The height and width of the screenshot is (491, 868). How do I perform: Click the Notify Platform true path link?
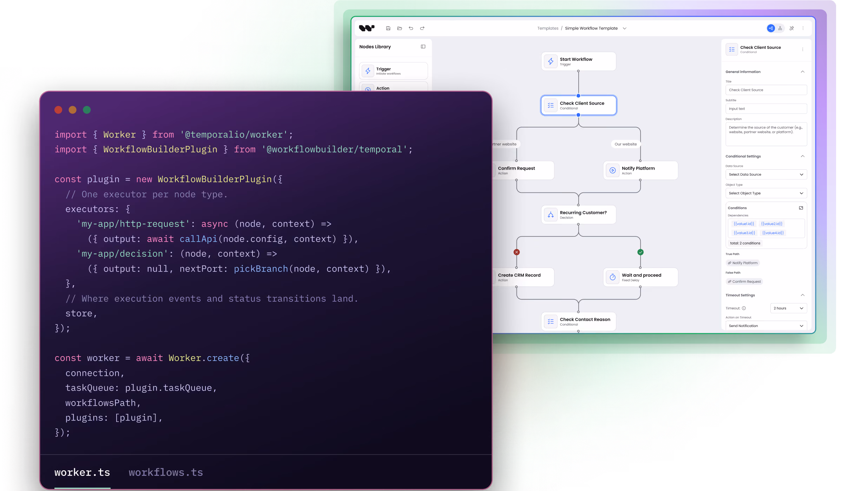coord(743,263)
